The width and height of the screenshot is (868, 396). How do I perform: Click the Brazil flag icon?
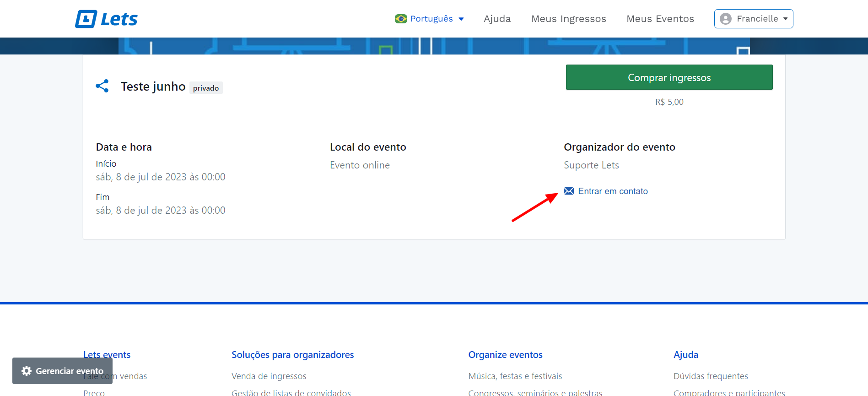401,19
